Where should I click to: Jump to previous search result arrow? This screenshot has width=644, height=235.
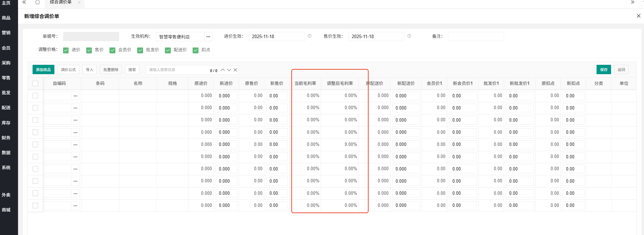[x=223, y=70]
